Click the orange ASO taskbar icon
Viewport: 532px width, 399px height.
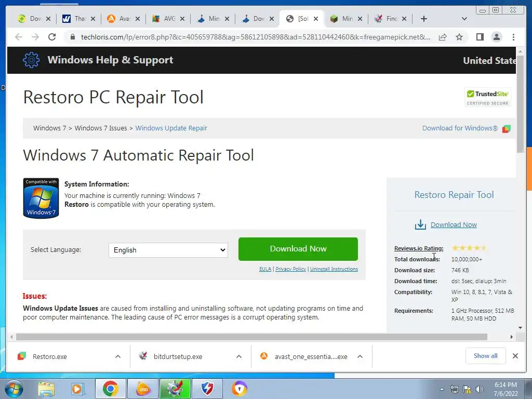143,389
